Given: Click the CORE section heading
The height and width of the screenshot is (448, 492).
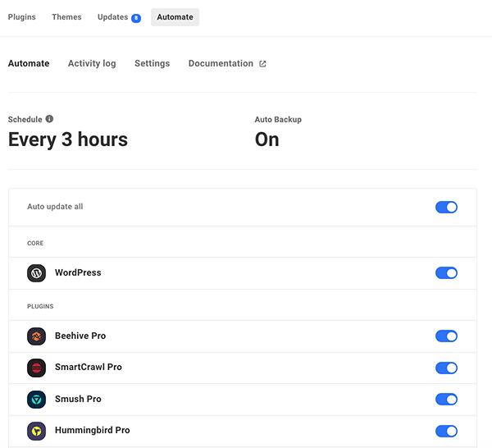Looking at the screenshot, I should tap(35, 243).
